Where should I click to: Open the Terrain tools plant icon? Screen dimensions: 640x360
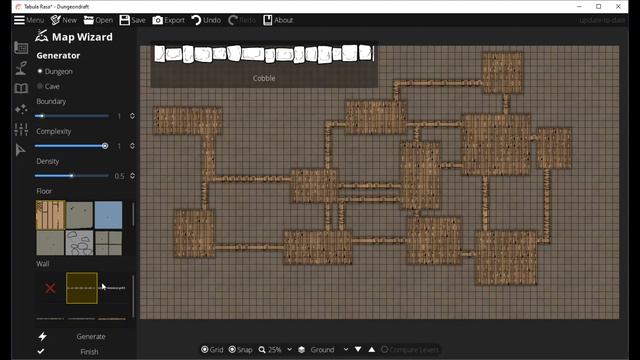click(21, 68)
